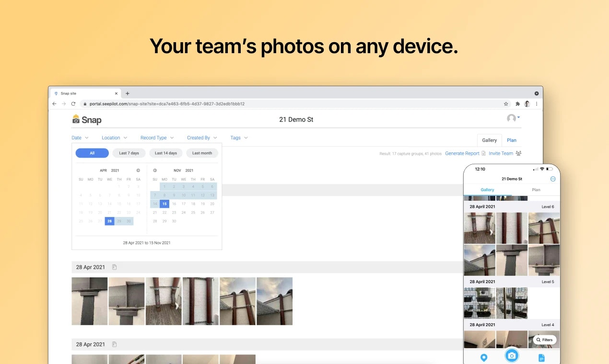
Task: Click the Invite Team link
Action: [x=501, y=153]
